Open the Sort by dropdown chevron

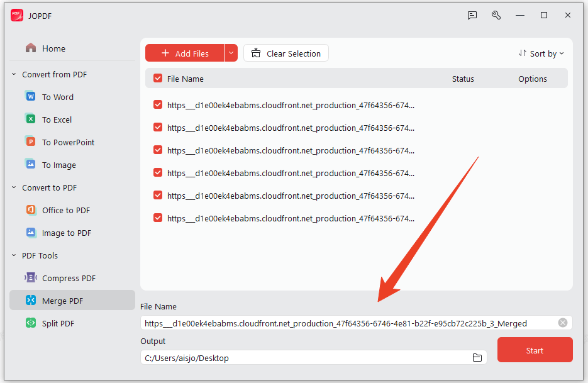(x=562, y=53)
